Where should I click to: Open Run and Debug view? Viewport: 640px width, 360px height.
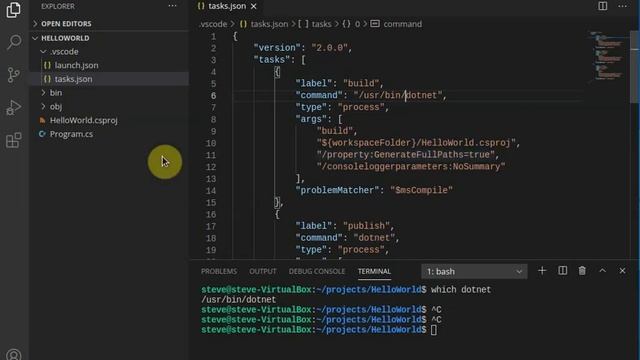(13, 108)
